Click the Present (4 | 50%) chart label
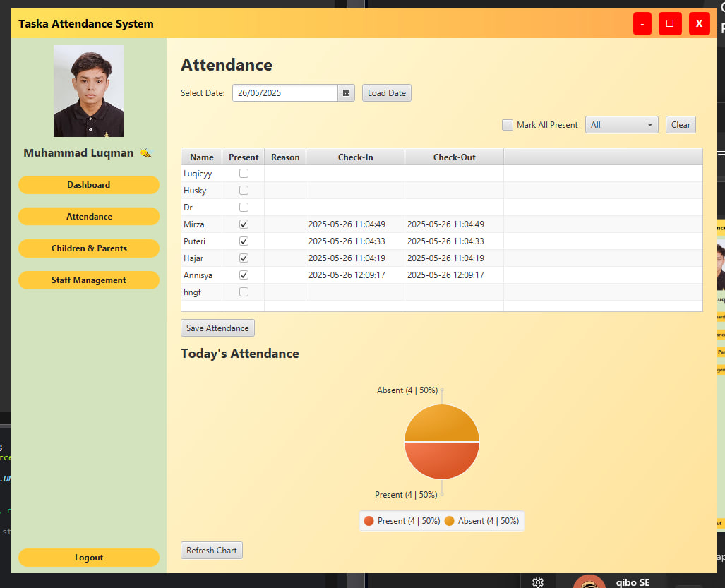This screenshot has width=725, height=588. 406,495
